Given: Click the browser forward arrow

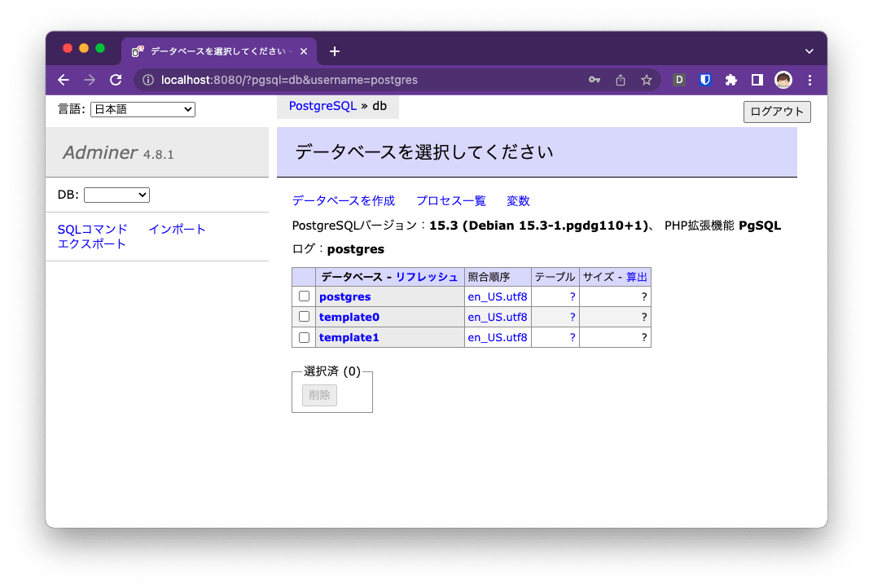Looking at the screenshot, I should tap(90, 80).
